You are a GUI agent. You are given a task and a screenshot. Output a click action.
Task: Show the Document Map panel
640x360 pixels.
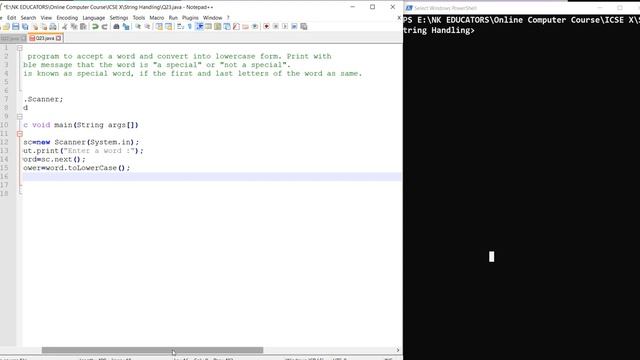pyautogui.click(x=218, y=27)
